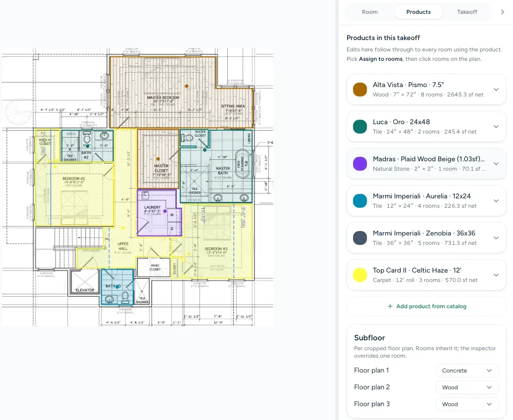Image resolution: width=513 pixels, height=420 pixels.
Task: Select Bedroom #2 on floor plan
Action: (x=74, y=193)
